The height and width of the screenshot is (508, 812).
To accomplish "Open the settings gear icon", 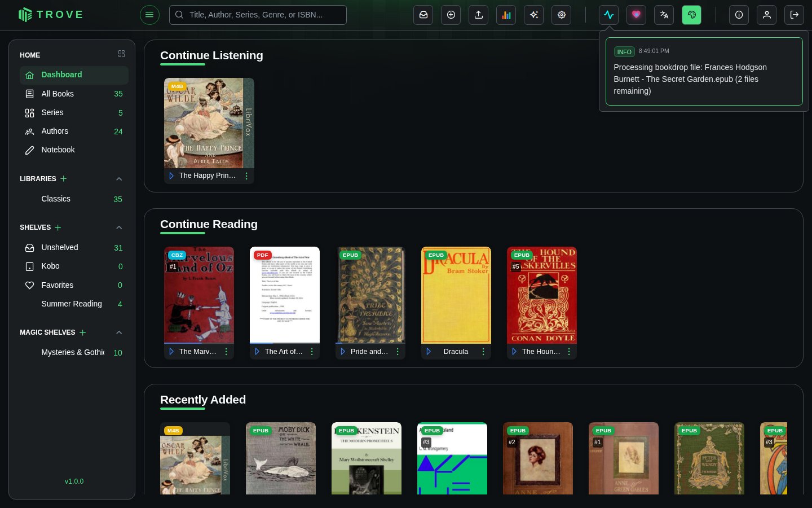I will click(x=562, y=15).
